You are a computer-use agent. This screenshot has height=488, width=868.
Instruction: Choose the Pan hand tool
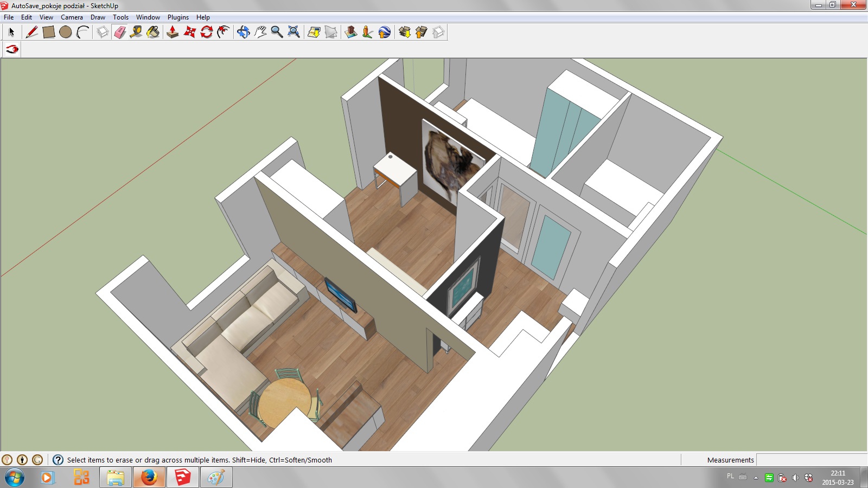click(260, 33)
